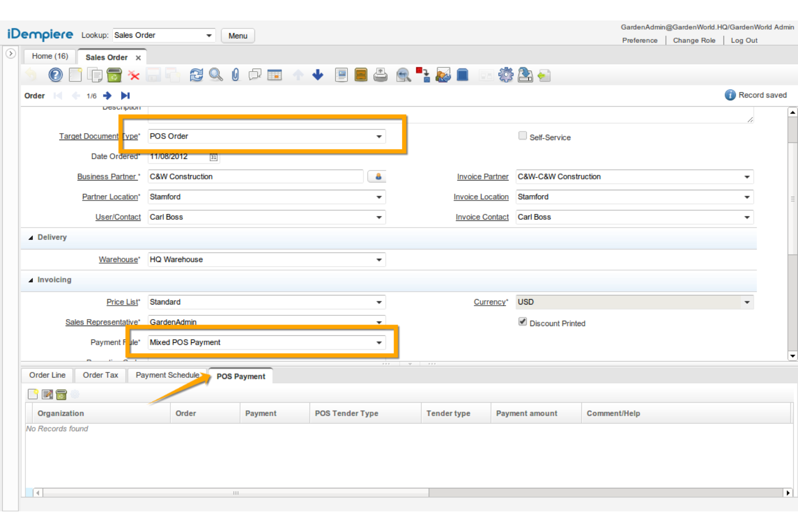Open the Order Tax tab
This screenshot has height=532, width=798.
click(x=100, y=375)
